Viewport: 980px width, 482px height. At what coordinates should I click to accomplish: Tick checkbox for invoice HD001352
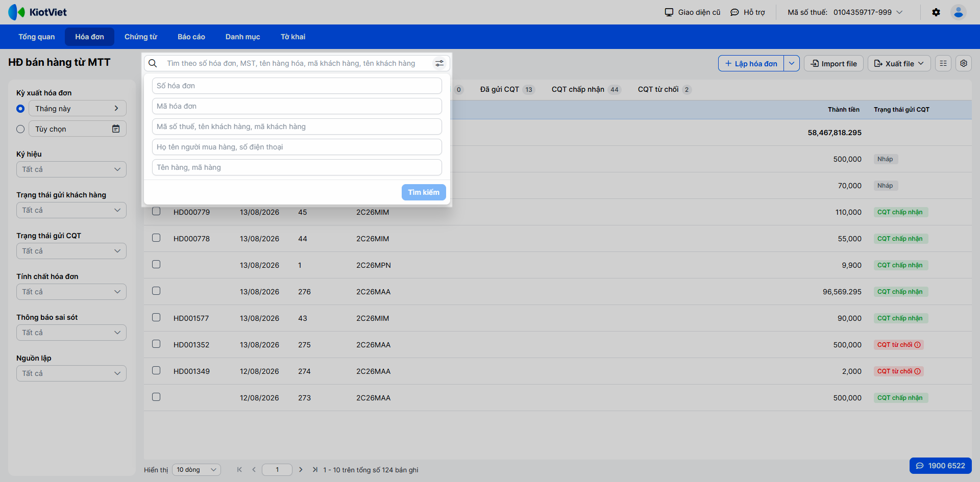(156, 344)
